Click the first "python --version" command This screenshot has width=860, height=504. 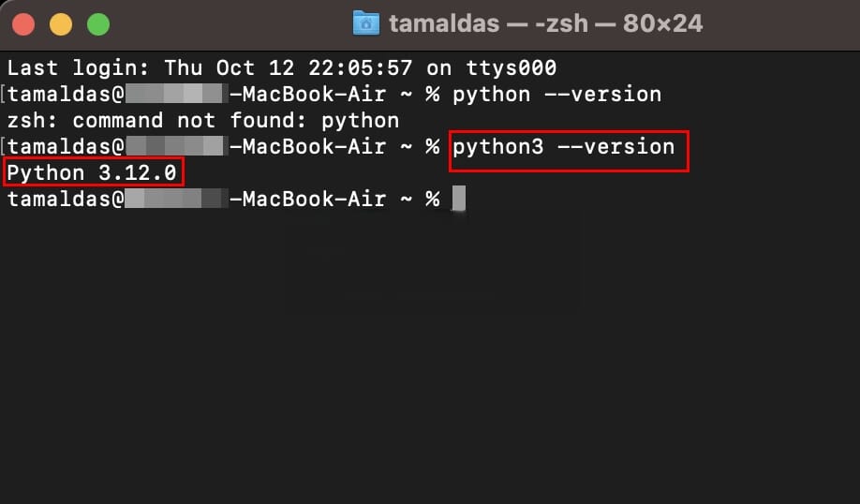click(x=556, y=95)
